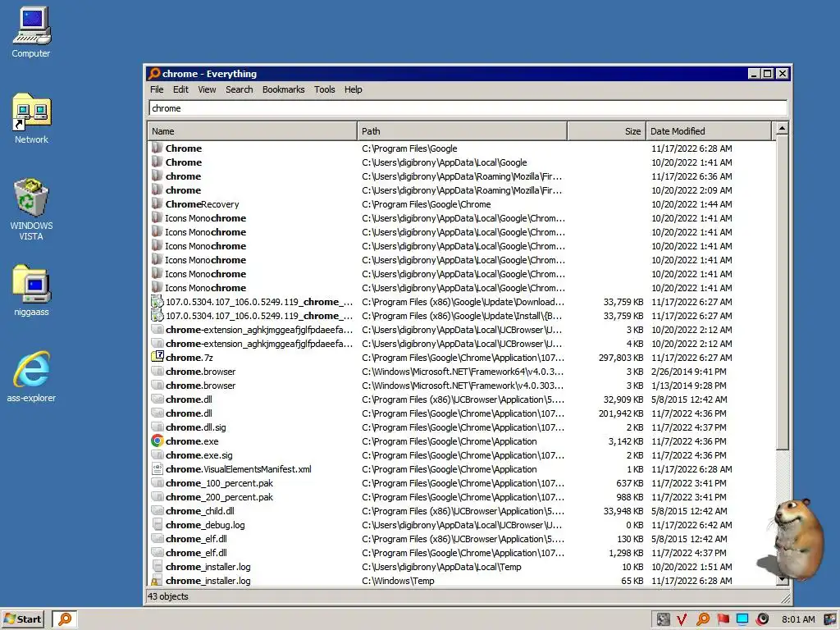This screenshot has height=630, width=840.
Task: Click the chrome.7z archive file icon
Action: (x=157, y=357)
